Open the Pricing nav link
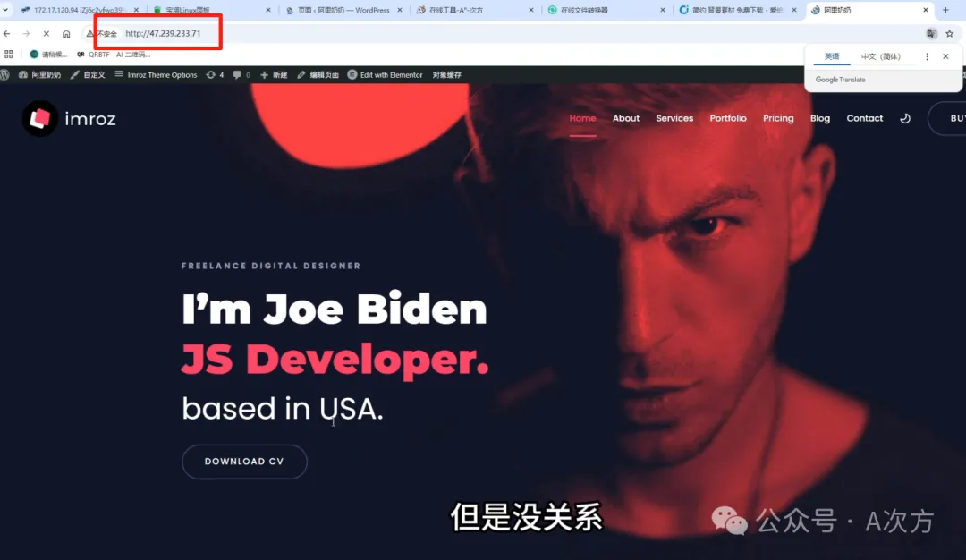Viewport: 966px width, 560px height. (778, 118)
